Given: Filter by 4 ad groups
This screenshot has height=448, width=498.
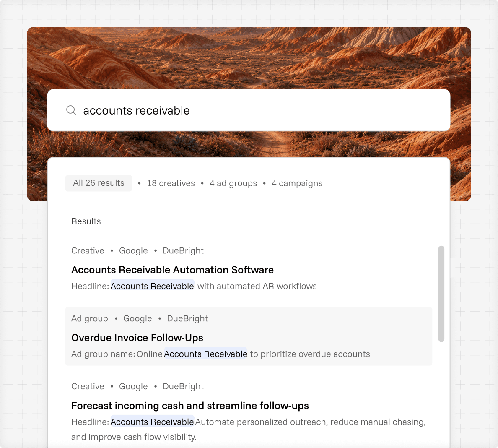Looking at the screenshot, I should (233, 183).
